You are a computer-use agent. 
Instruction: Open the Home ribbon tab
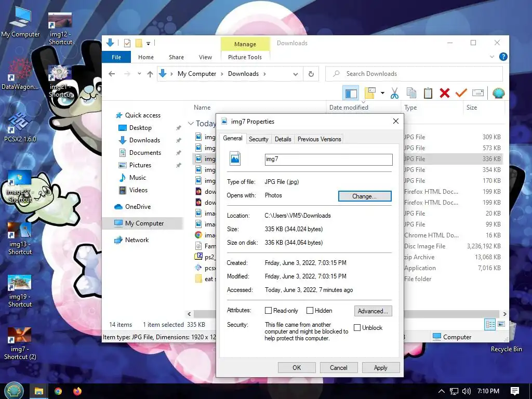[146, 57]
